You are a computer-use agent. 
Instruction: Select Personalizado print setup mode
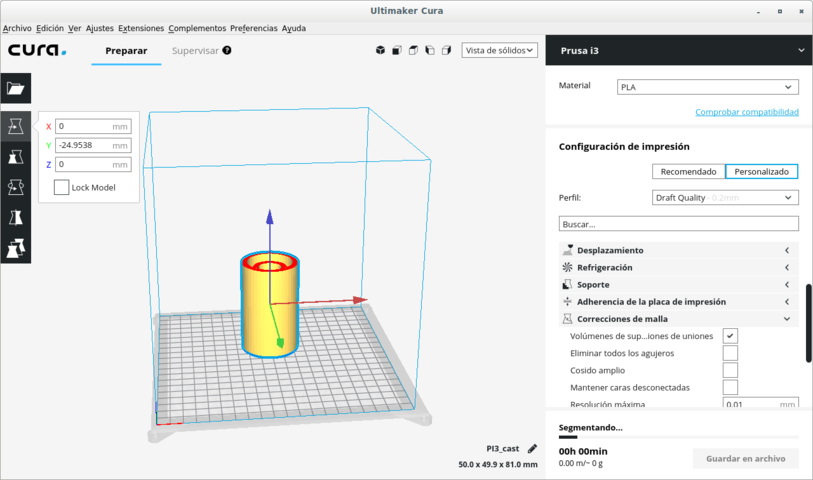pos(762,172)
